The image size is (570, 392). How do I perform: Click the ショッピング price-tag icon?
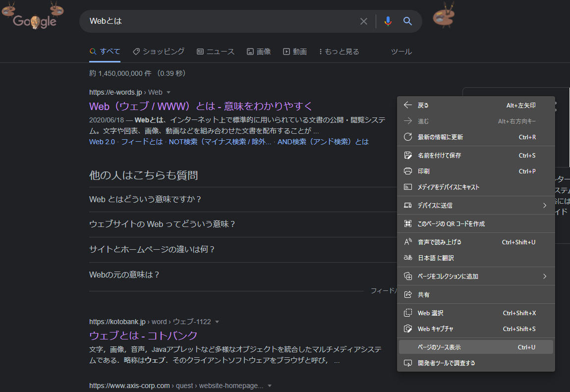[135, 51]
